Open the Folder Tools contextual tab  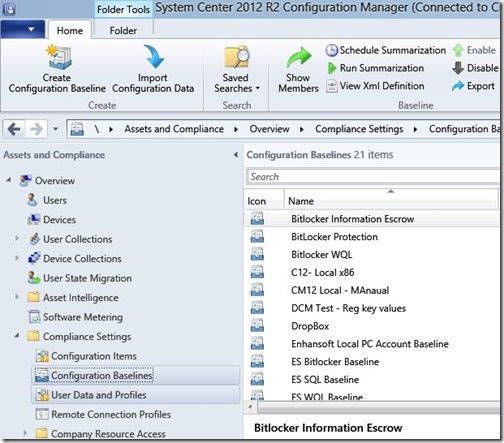pyautogui.click(x=123, y=10)
